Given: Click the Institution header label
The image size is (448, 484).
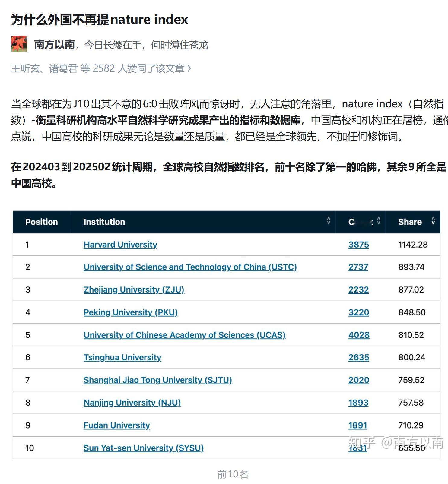Looking at the screenshot, I should point(104,222).
